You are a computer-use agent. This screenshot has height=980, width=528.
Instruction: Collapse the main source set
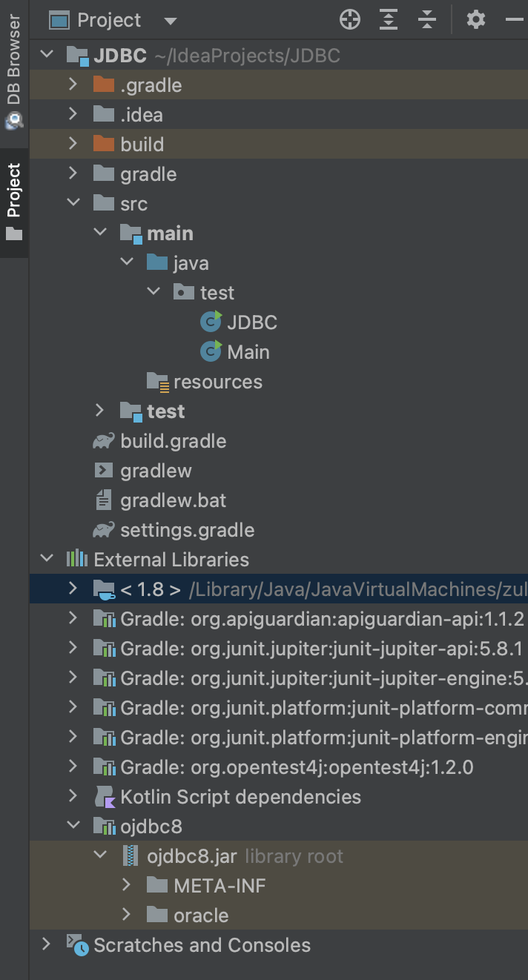pyautogui.click(x=100, y=233)
